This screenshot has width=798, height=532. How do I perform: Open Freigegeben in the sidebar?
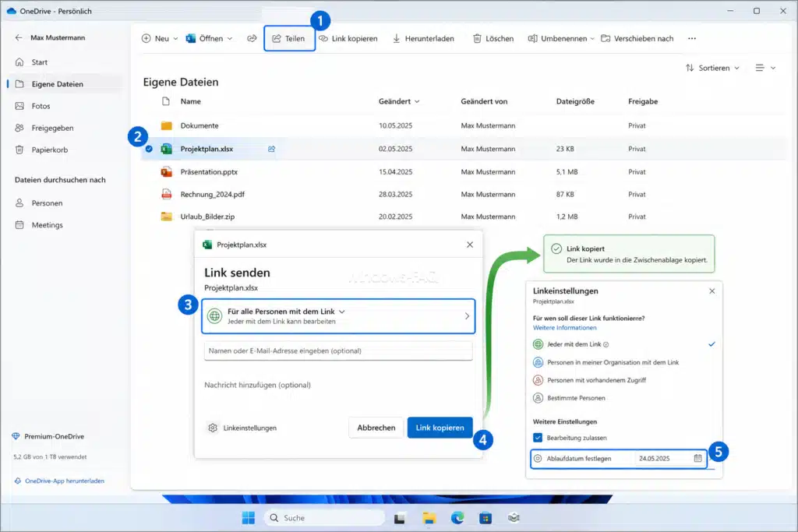(44, 128)
